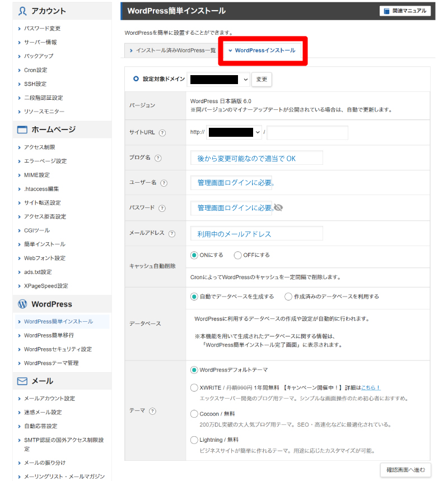Open the サイトURL domain dropdown

234,132
